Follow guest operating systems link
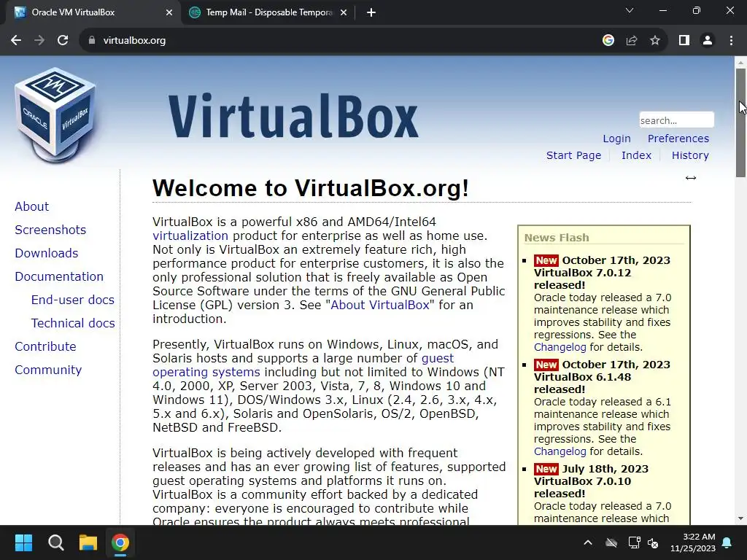The height and width of the screenshot is (560, 747). 438,359
